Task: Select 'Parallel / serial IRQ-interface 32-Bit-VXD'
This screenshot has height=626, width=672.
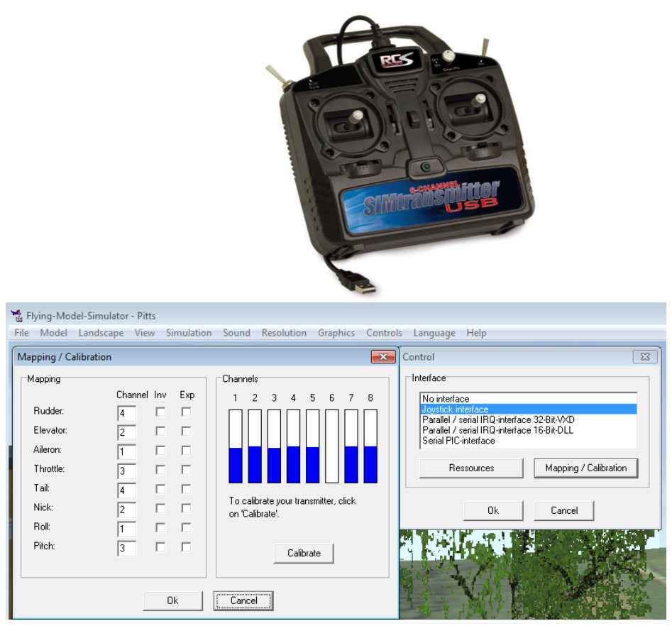Action: (528, 419)
